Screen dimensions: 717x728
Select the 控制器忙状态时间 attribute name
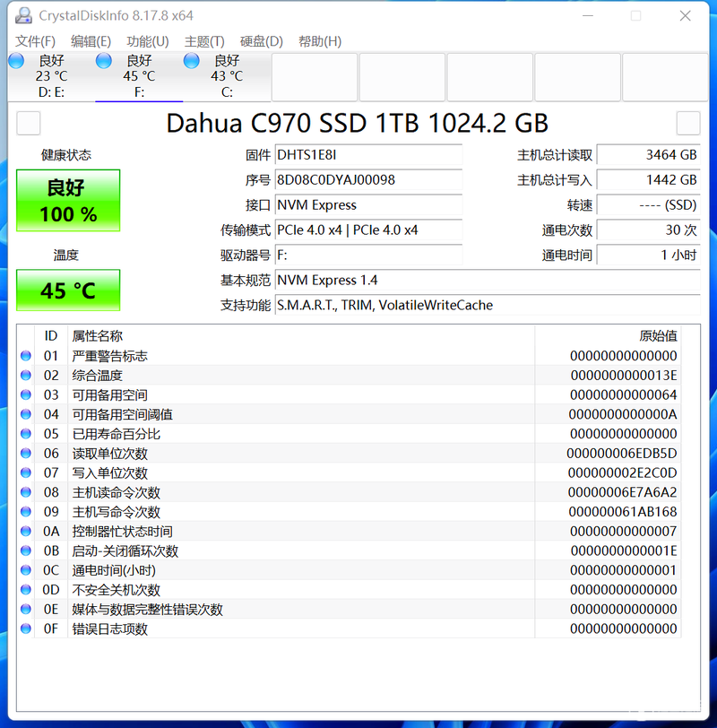[122, 532]
